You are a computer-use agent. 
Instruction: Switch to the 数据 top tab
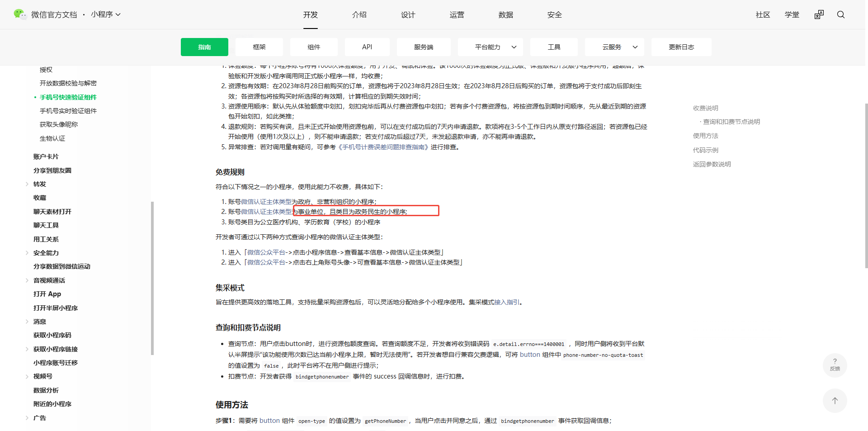click(506, 14)
